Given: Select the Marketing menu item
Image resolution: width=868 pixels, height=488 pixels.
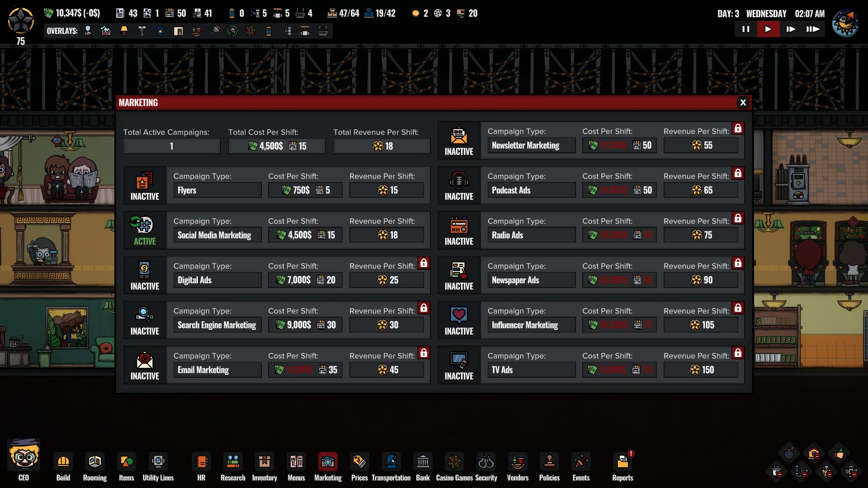Looking at the screenshot, I should tap(328, 462).
